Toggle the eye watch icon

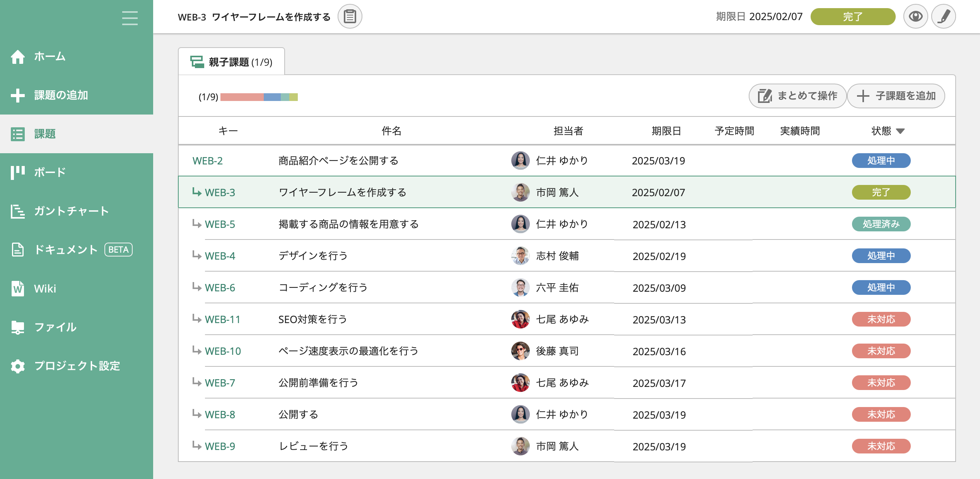[x=915, y=17]
